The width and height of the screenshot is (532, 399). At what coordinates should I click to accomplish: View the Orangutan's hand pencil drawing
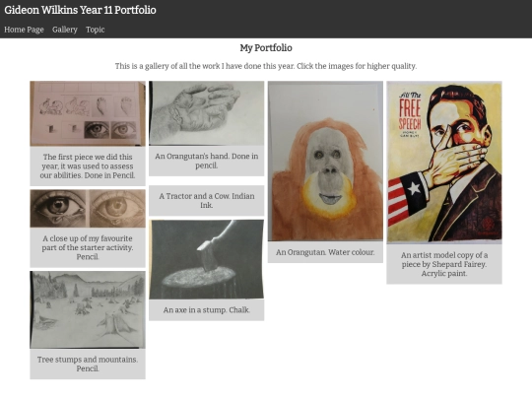(x=206, y=113)
